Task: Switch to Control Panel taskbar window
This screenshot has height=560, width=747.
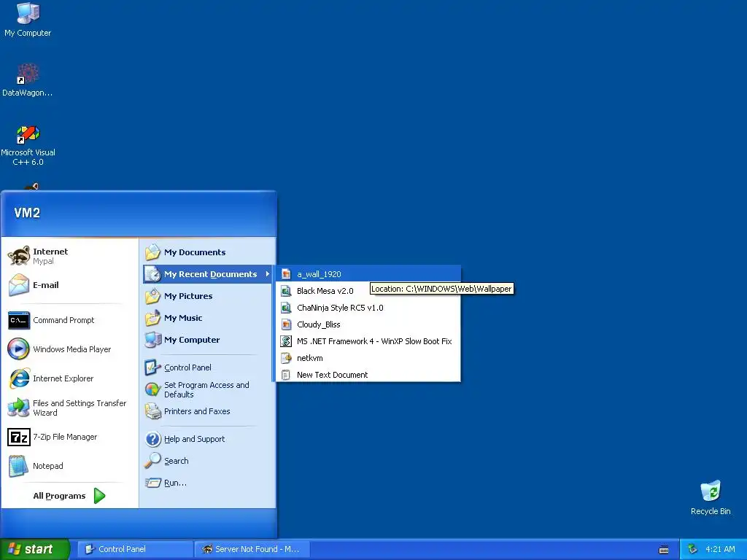Action: (x=135, y=550)
